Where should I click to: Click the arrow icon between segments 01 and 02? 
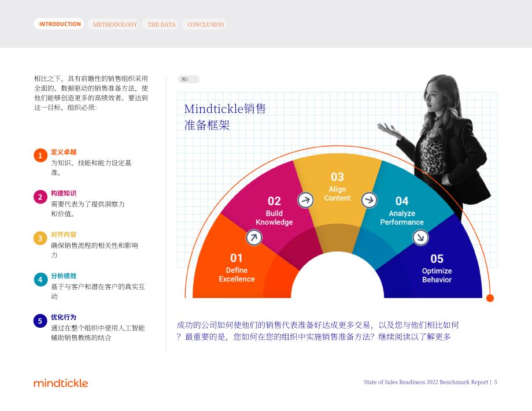(x=254, y=238)
